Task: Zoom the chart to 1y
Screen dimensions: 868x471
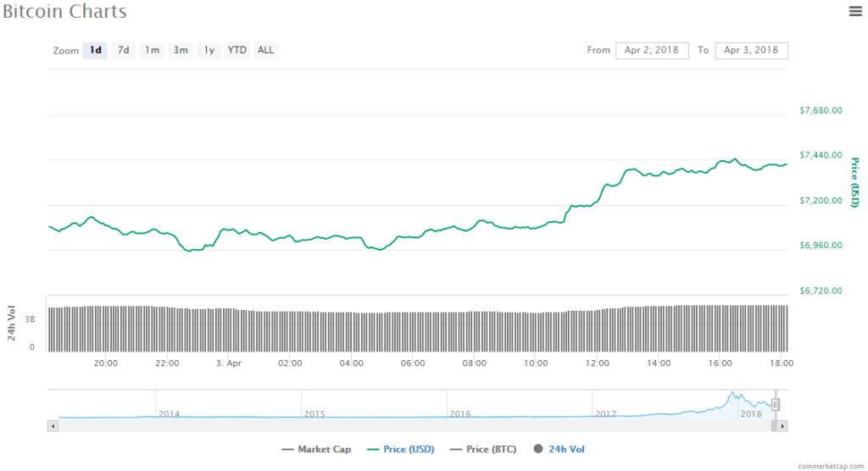Action: pos(209,50)
